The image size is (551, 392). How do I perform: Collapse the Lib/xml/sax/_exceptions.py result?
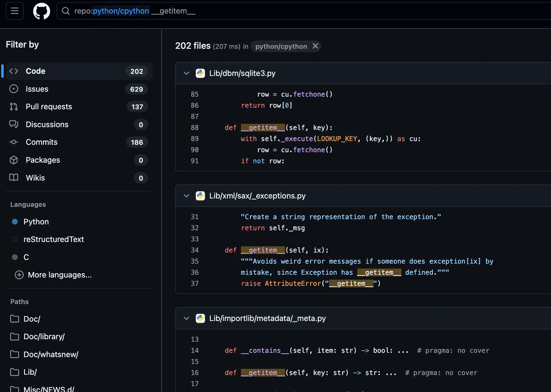[186, 196]
